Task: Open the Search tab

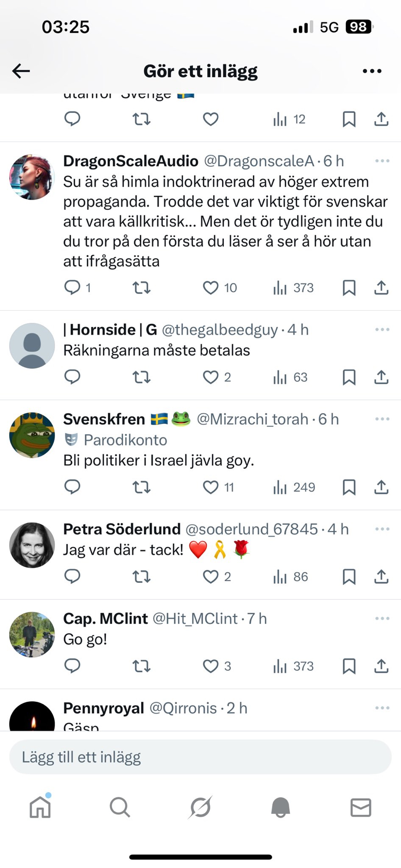Action: click(120, 808)
